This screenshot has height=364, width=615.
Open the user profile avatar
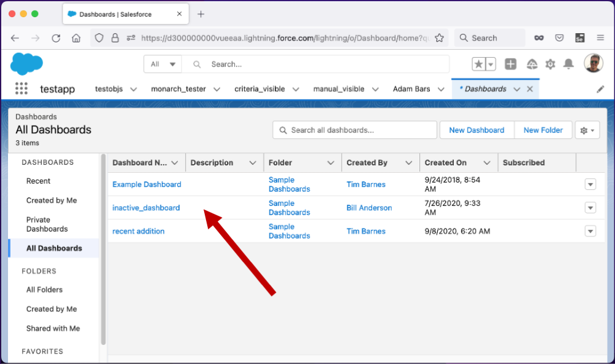tap(593, 63)
